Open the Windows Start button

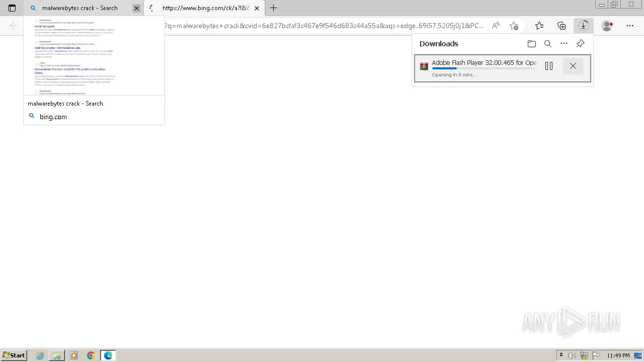14,355
